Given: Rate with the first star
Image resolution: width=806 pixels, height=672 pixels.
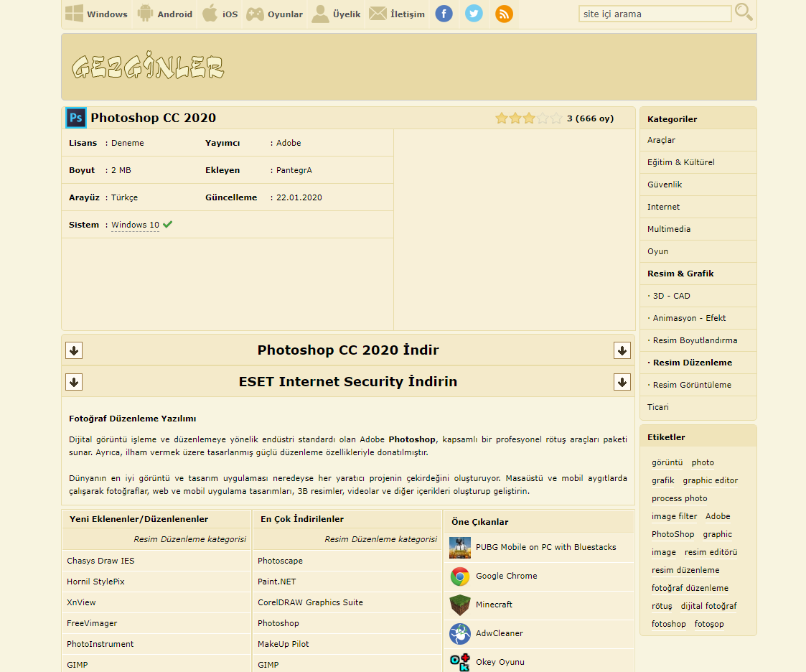Looking at the screenshot, I should 502,118.
